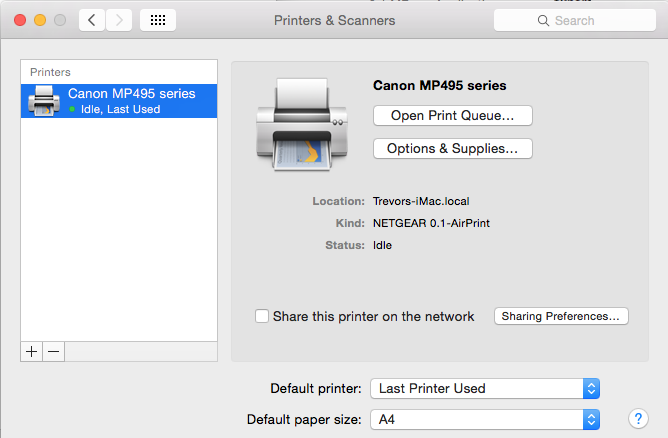Click the small printer icon in list

tap(43, 100)
